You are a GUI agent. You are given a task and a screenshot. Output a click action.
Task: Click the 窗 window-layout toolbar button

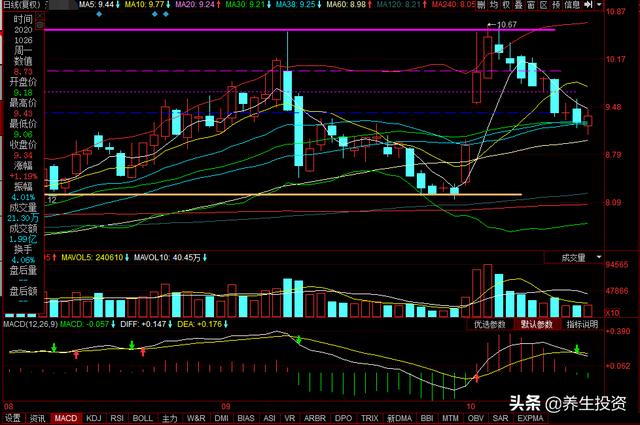tap(531, 4)
